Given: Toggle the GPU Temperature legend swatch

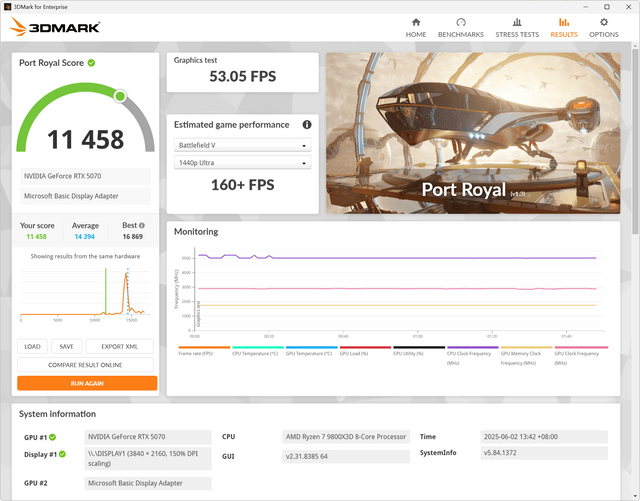Looking at the screenshot, I should pyautogui.click(x=312, y=347).
